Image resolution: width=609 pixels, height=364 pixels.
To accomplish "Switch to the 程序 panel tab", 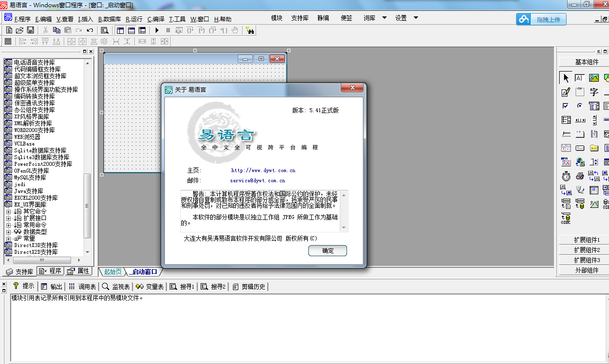I will pyautogui.click(x=50, y=271).
